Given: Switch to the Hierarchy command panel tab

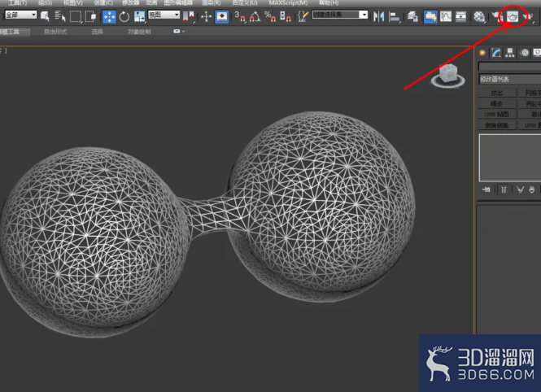Looking at the screenshot, I should pyautogui.click(x=510, y=53).
